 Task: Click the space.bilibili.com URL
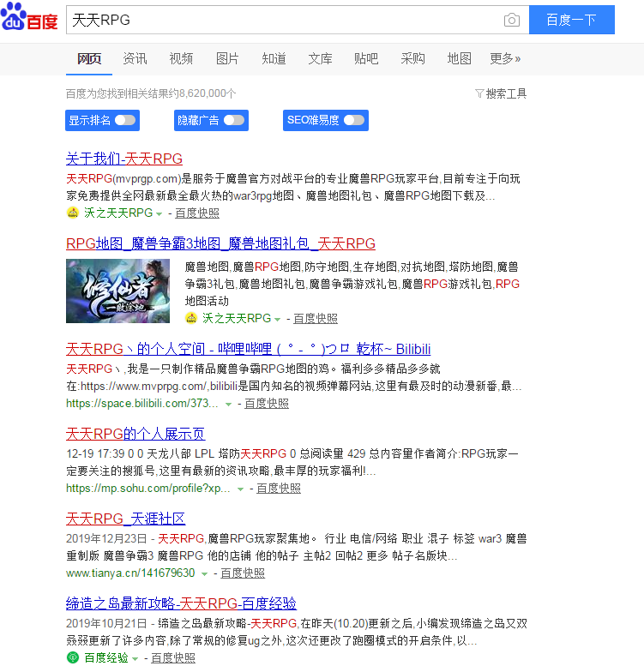coord(142,403)
